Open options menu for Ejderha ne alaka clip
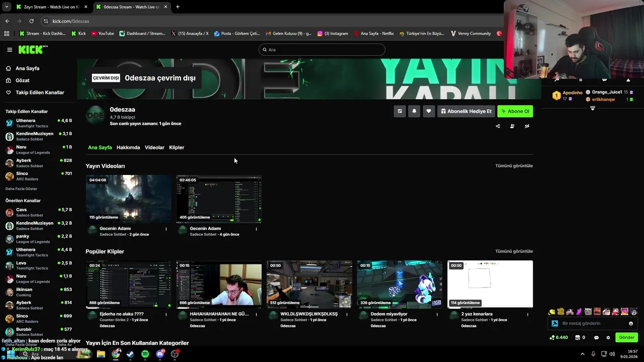Viewport: 644px width, 362px height. coord(166,314)
